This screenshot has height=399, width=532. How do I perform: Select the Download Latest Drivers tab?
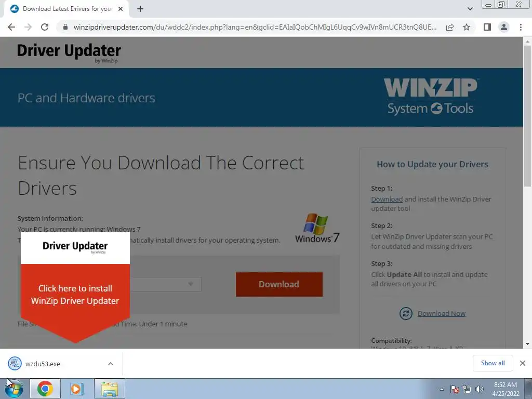66,9
